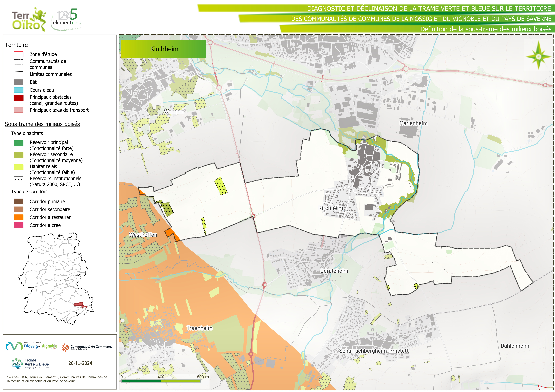Screen dimensions: 555x392
Task: Click the Marlenheim town label on map
Action: click(x=413, y=123)
